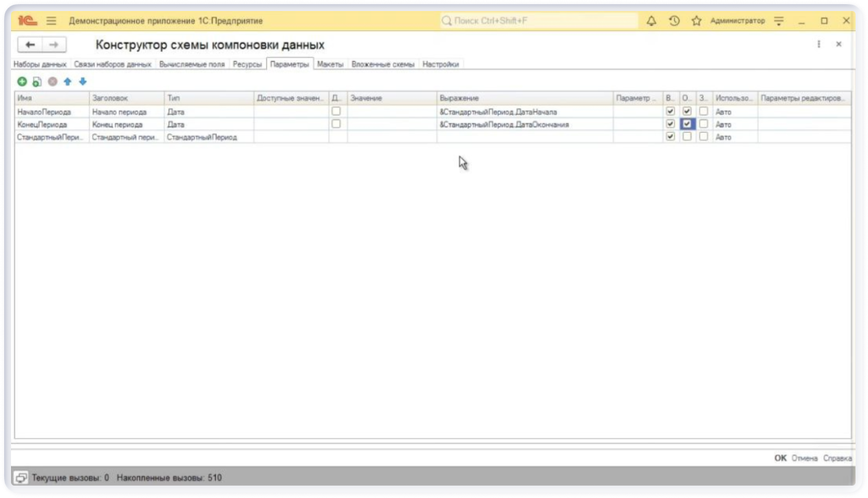
Task: Click the blue move up arrow
Action: [67, 81]
